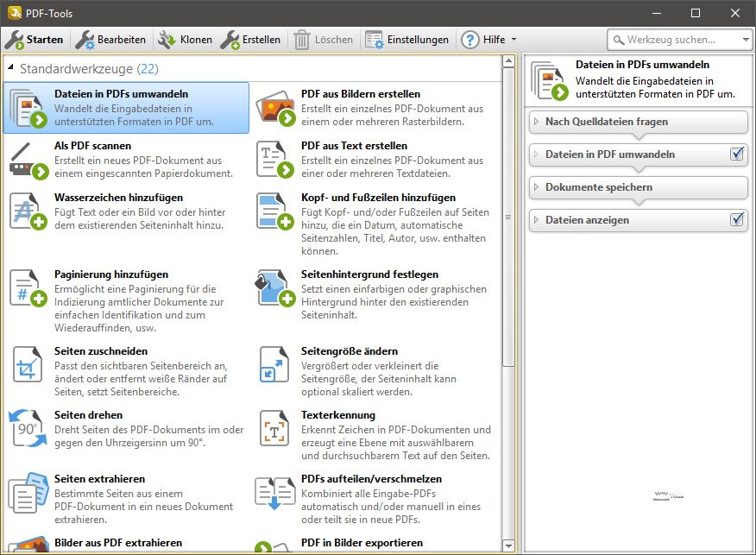Click 'PDF in Bilder exportieren' title
The height and width of the screenshot is (555, 756).
tap(362, 542)
